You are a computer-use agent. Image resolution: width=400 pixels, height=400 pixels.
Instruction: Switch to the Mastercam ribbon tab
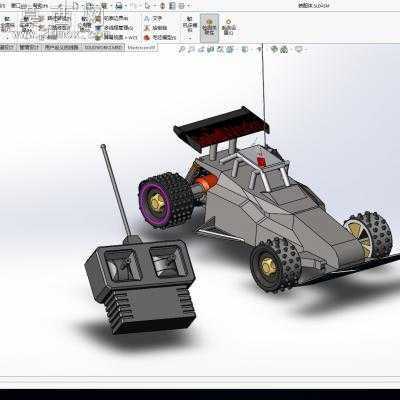click(141, 47)
